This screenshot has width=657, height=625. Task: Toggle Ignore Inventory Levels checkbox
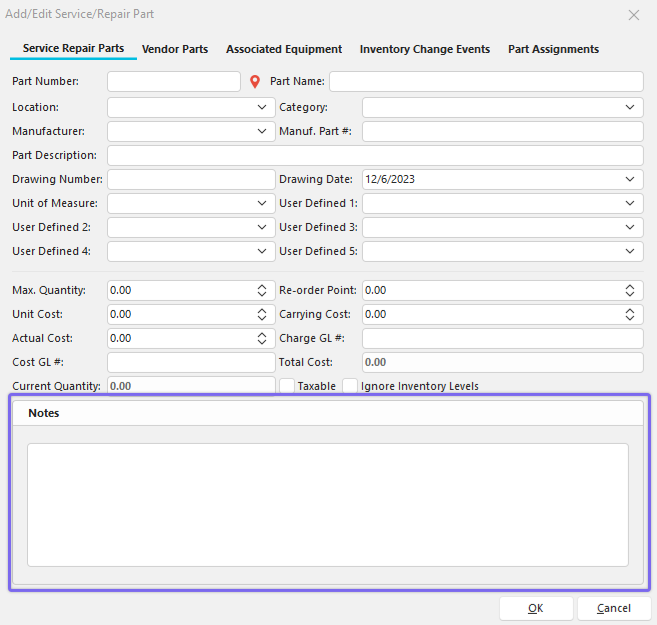point(350,386)
